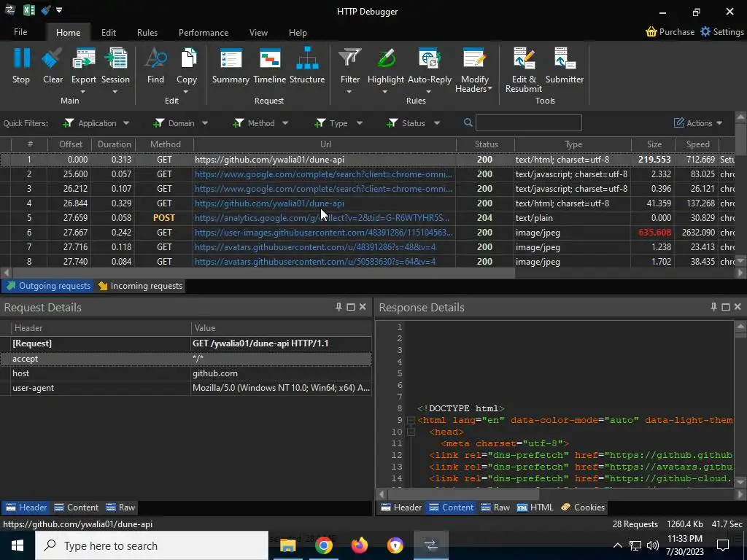747x560 pixels.
Task: Open Response Details Raw tab
Action: [495, 507]
